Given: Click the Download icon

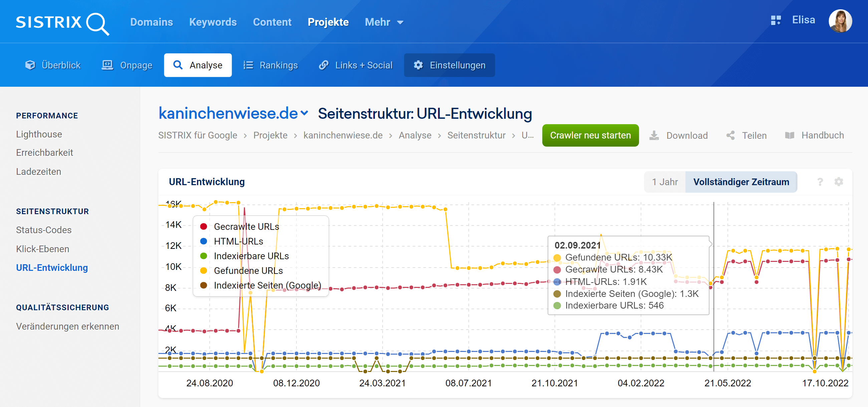Looking at the screenshot, I should point(654,135).
